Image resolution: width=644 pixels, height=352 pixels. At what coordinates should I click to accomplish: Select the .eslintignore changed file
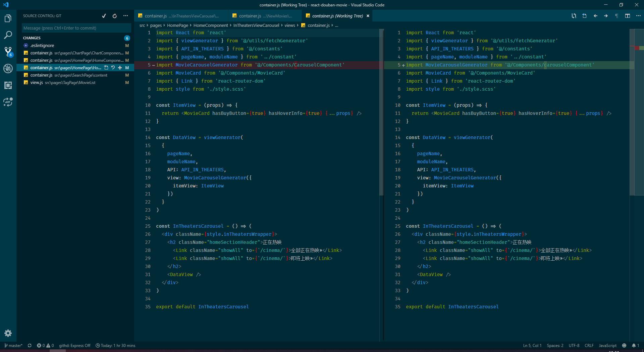75,45
